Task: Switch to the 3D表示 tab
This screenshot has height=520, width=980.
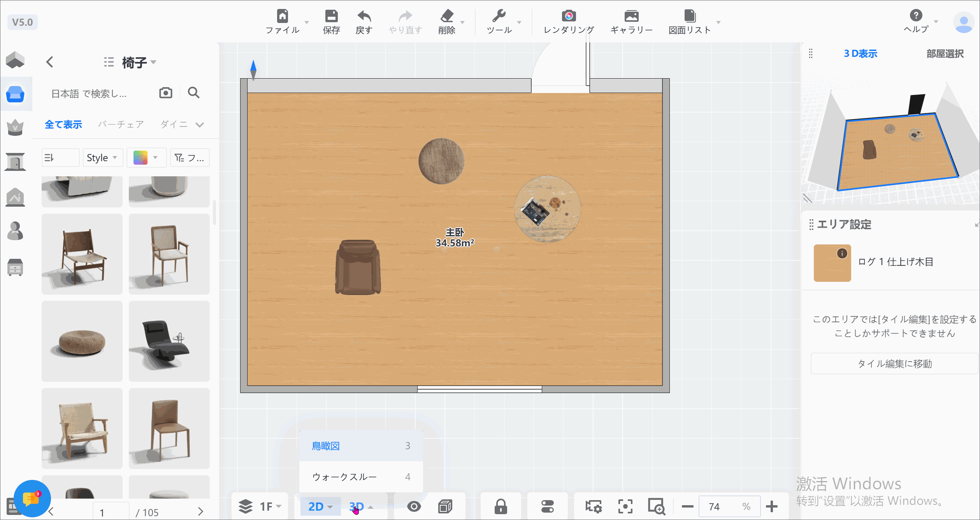Action: point(861,54)
